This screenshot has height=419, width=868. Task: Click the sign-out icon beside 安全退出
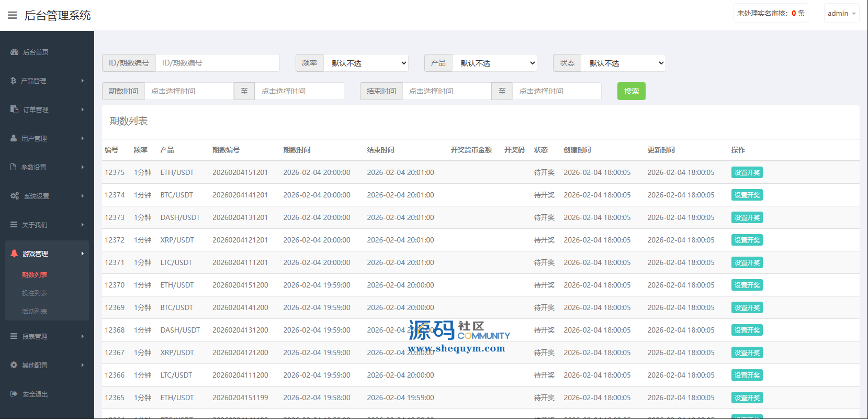point(14,394)
